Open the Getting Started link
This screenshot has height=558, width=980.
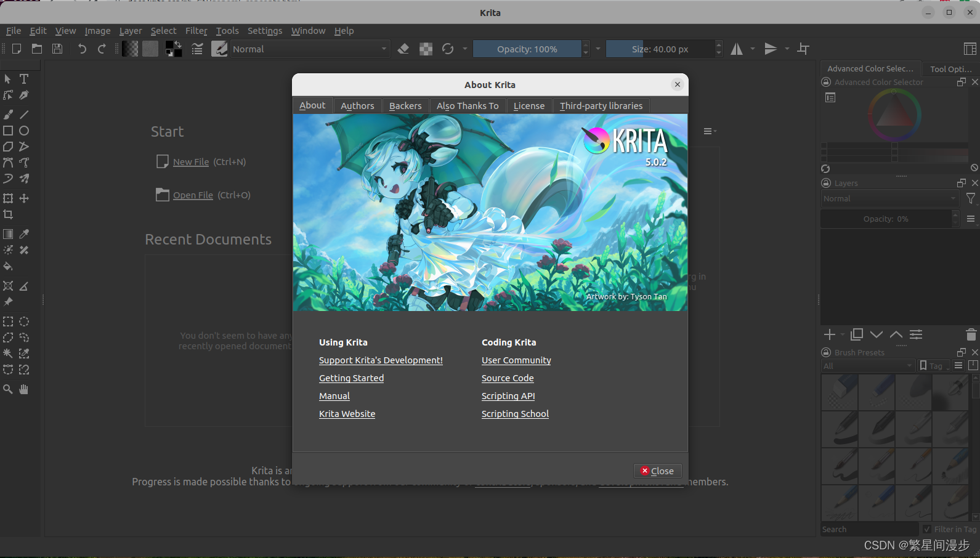point(351,378)
